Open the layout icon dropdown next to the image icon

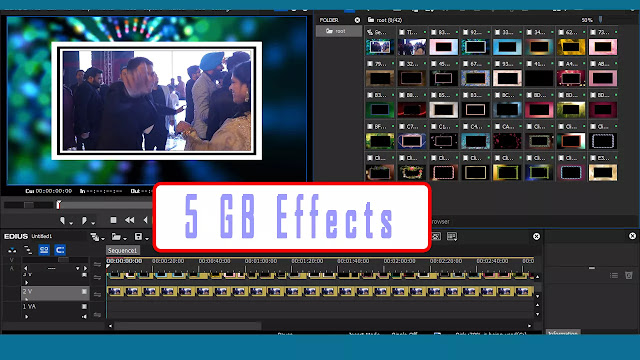click(x=452, y=236)
